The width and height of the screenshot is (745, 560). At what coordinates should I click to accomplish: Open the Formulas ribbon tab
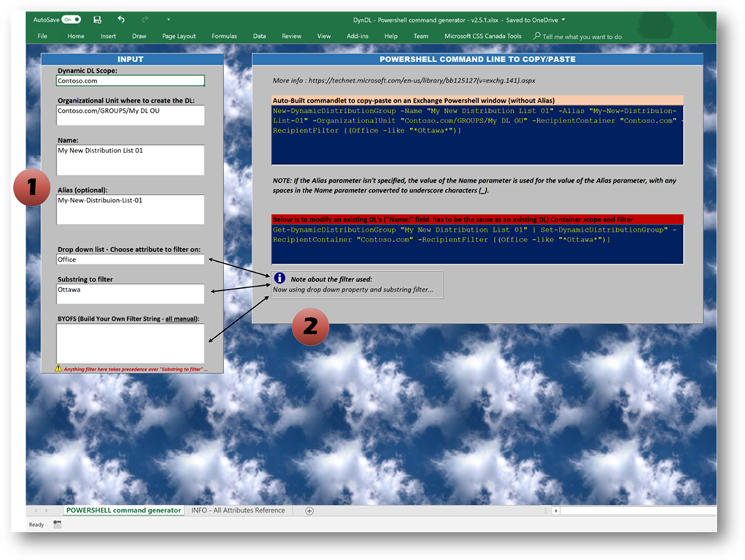tap(224, 36)
